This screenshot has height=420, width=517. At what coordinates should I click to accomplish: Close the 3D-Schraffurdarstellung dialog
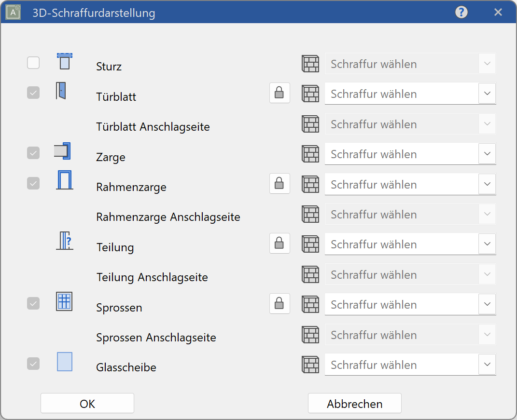(498, 12)
